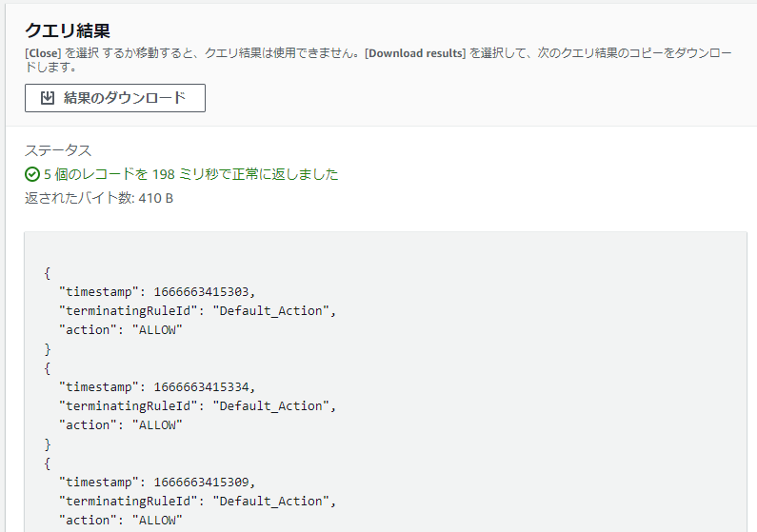Screen dimensions: 757x532
Task: Click the green success checkmark icon
Action: coord(32,174)
